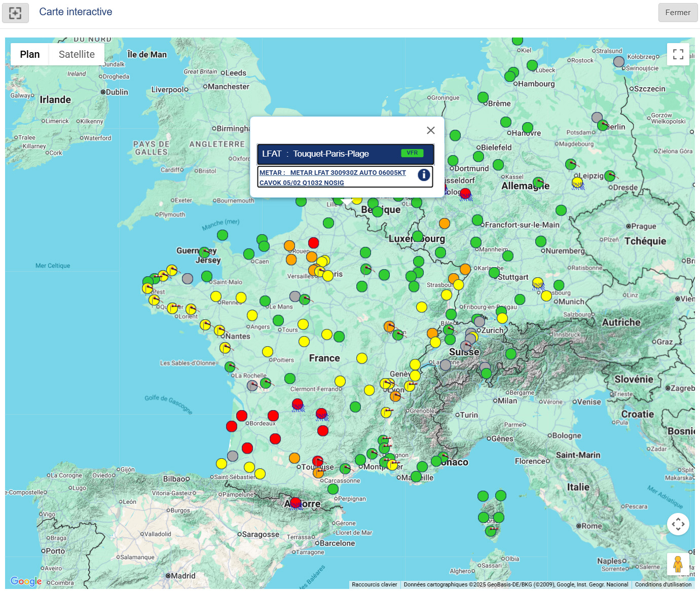Open the info icon in the METAR popup
The height and width of the screenshot is (591, 700).
[x=424, y=175]
